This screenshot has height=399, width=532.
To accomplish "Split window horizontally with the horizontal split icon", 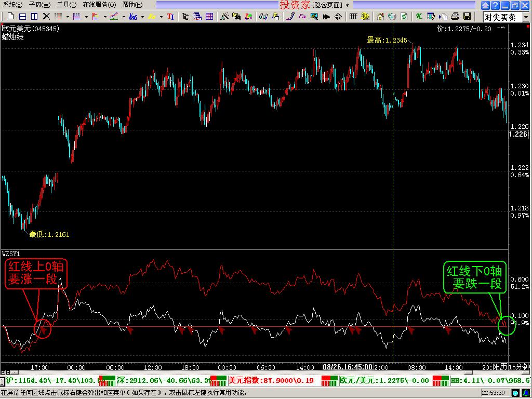I will 22,16.
